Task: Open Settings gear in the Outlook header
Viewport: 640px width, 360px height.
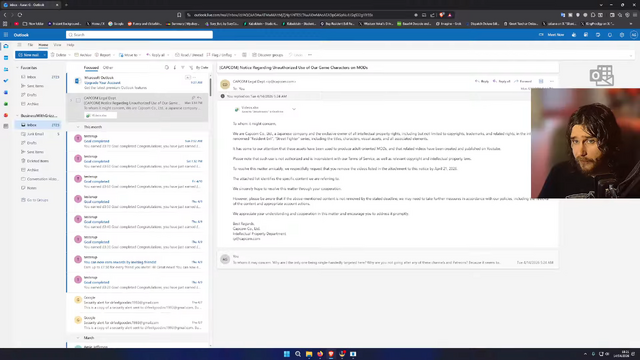Action: (622, 35)
